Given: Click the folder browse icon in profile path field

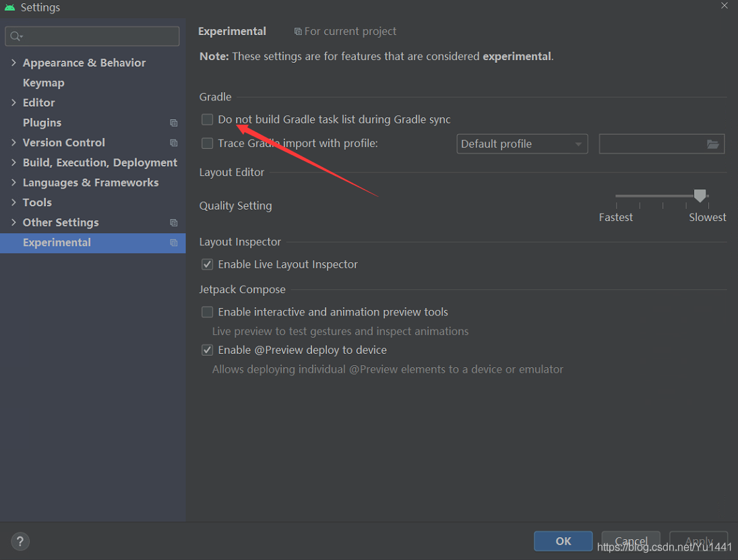Looking at the screenshot, I should point(712,144).
